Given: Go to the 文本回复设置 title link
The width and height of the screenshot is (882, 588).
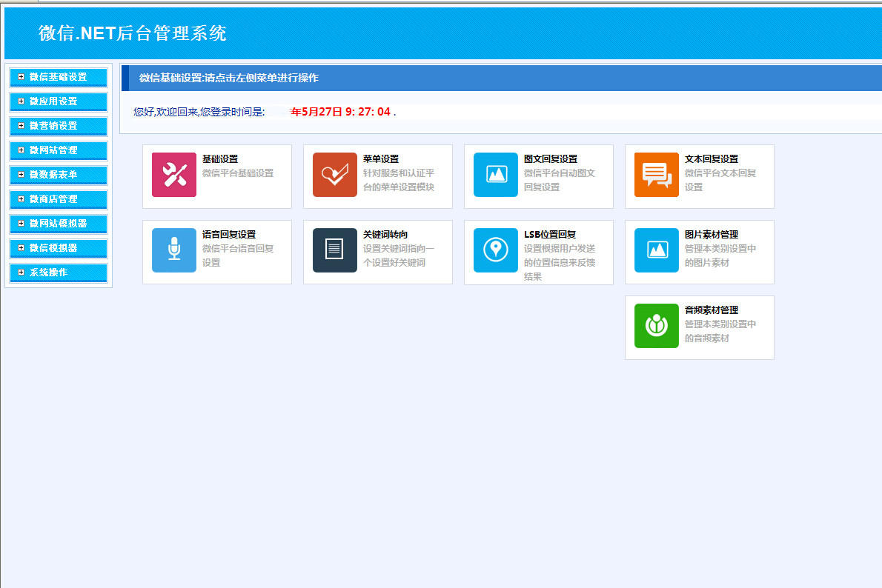Looking at the screenshot, I should point(712,159).
